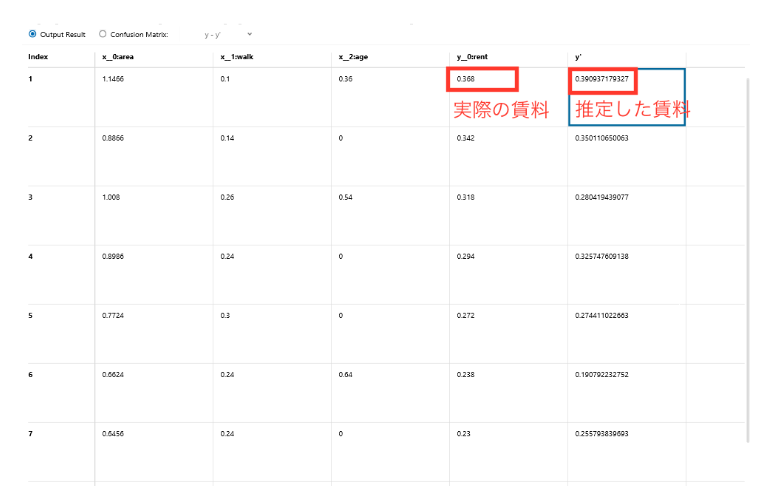This screenshot has height=486, width=778.
Task: Select rent value 0.294 in row 4
Action: click(x=466, y=256)
